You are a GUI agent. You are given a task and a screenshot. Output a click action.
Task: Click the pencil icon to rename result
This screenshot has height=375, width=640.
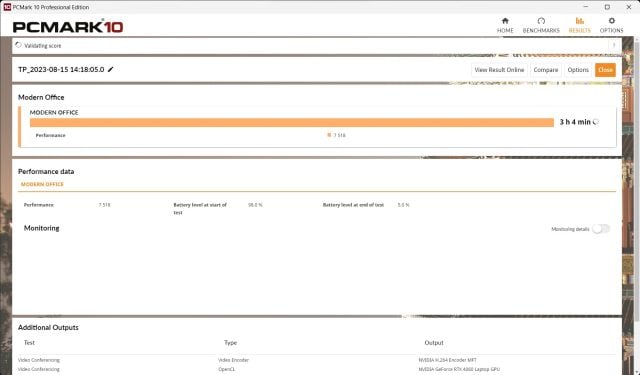(x=110, y=70)
